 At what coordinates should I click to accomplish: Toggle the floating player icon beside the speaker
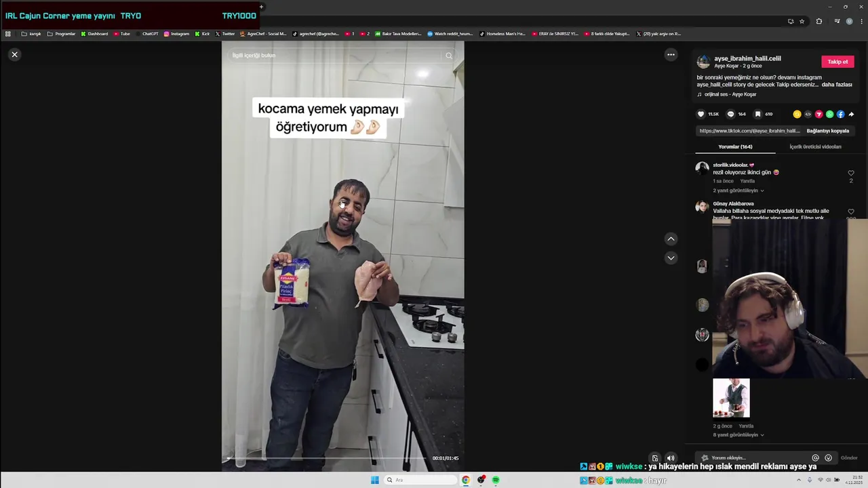tap(655, 458)
